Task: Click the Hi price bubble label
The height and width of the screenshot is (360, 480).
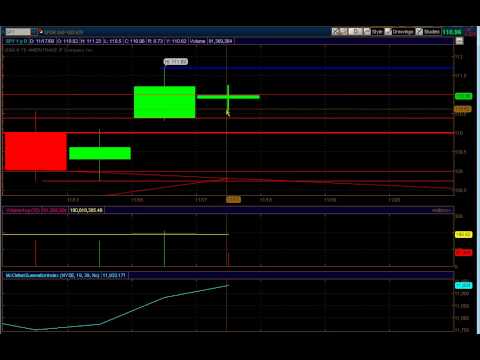Action: pyautogui.click(x=176, y=62)
